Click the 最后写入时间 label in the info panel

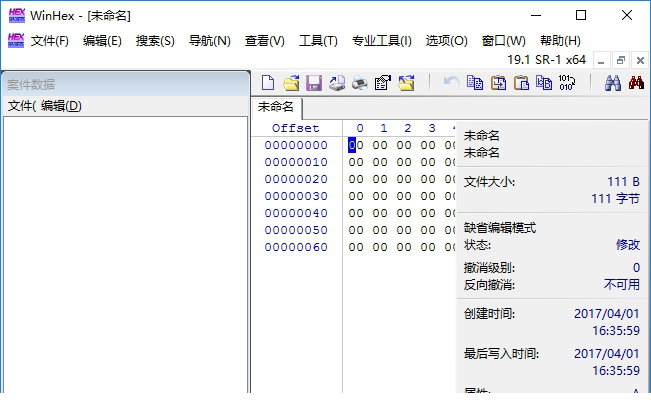pyautogui.click(x=501, y=354)
